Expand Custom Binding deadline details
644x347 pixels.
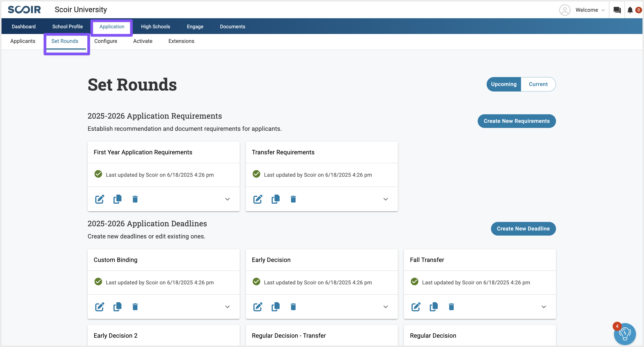pyautogui.click(x=228, y=307)
